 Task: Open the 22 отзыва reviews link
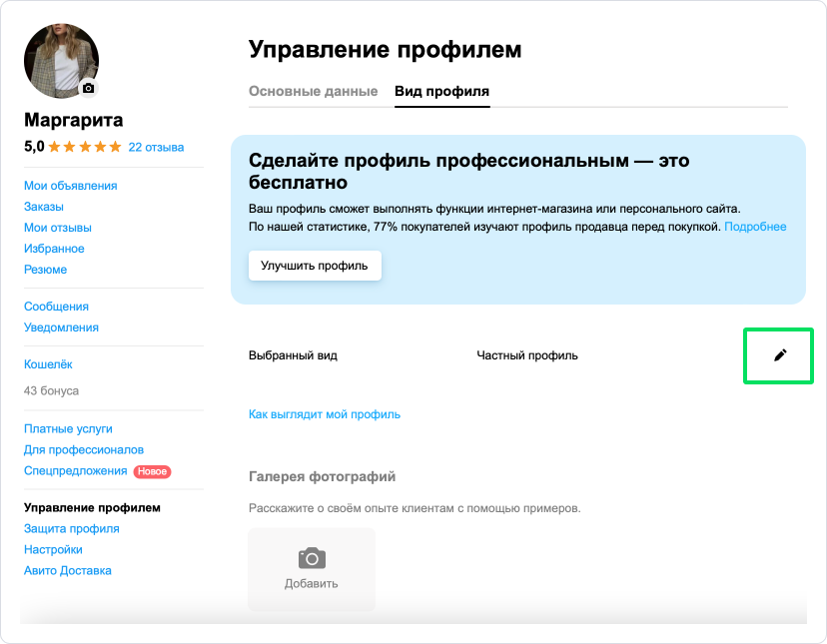click(156, 147)
